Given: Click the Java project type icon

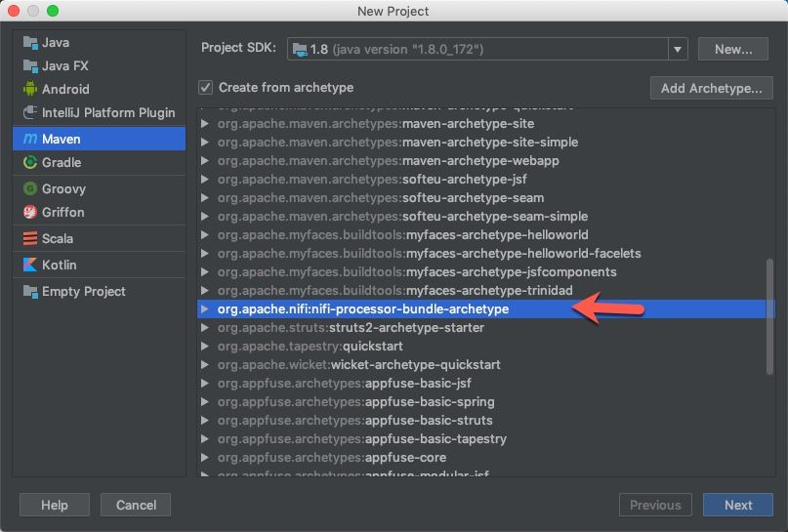Looking at the screenshot, I should tap(30, 43).
